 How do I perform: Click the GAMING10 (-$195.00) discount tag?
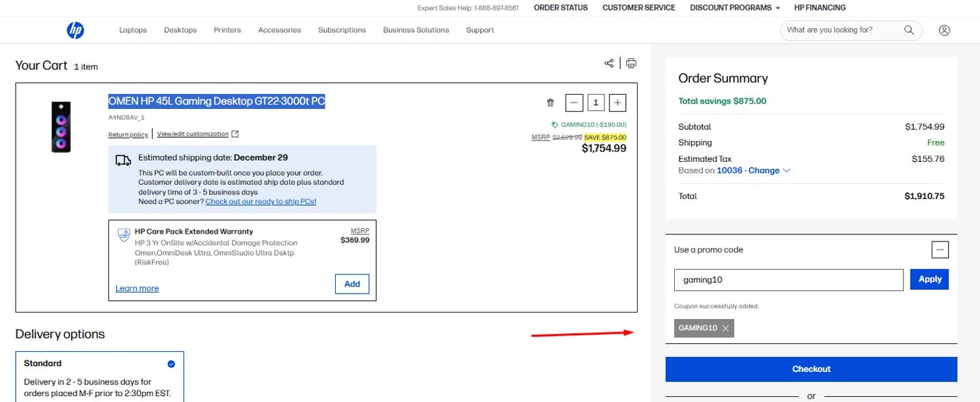point(589,125)
